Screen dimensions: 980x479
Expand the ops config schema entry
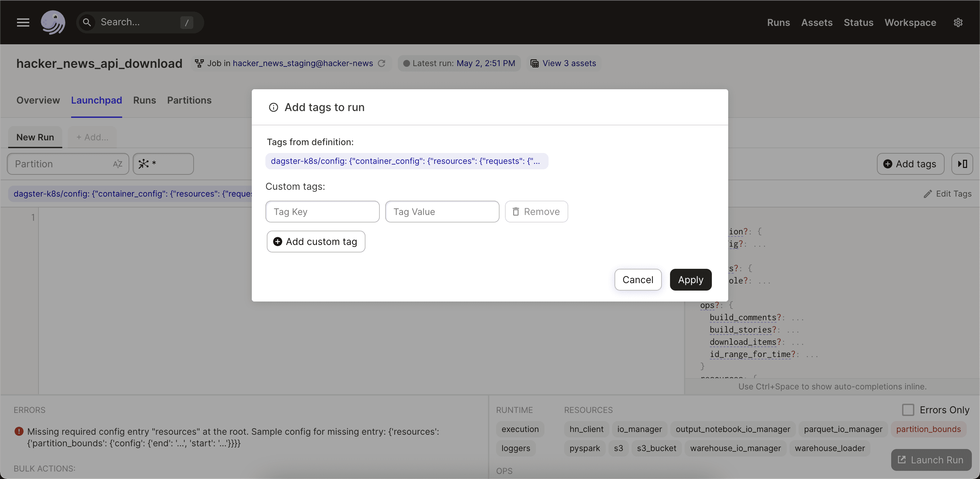pyautogui.click(x=707, y=305)
